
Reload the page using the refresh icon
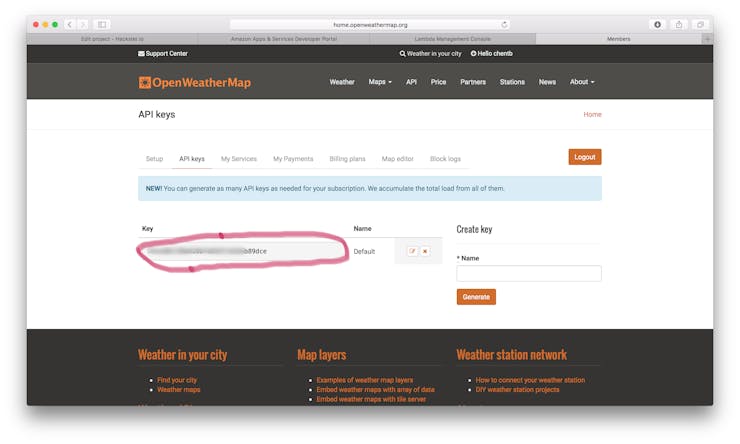[504, 25]
